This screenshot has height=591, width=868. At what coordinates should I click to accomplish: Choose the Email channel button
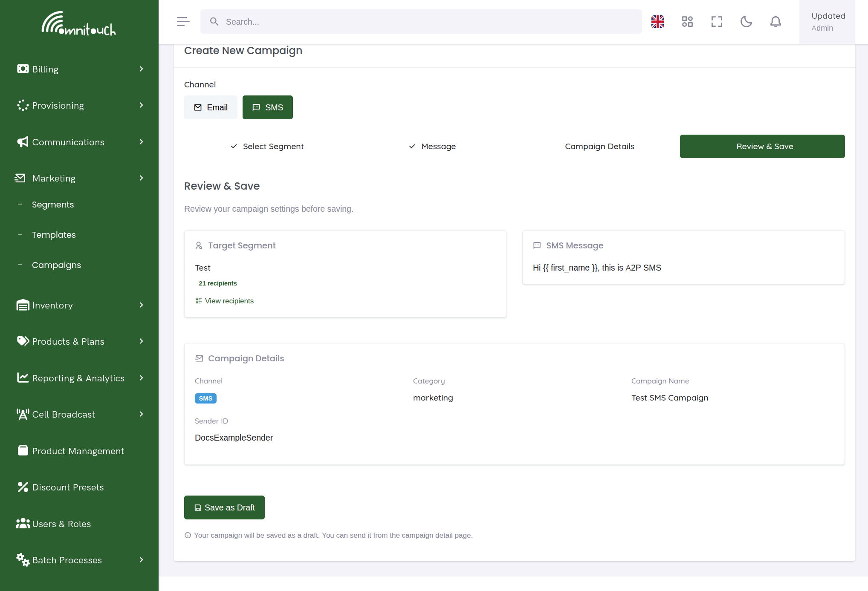tap(211, 107)
